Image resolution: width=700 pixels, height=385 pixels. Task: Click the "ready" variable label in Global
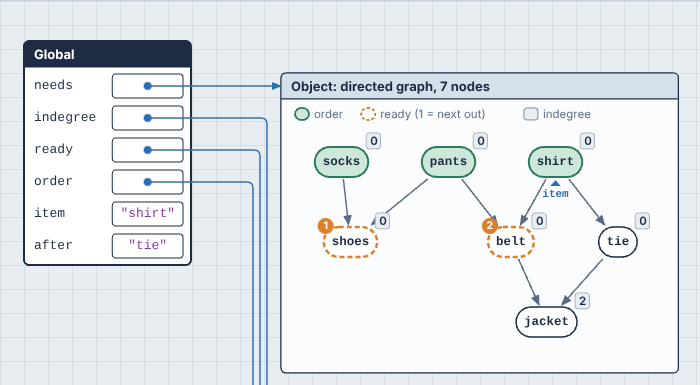click(x=53, y=149)
